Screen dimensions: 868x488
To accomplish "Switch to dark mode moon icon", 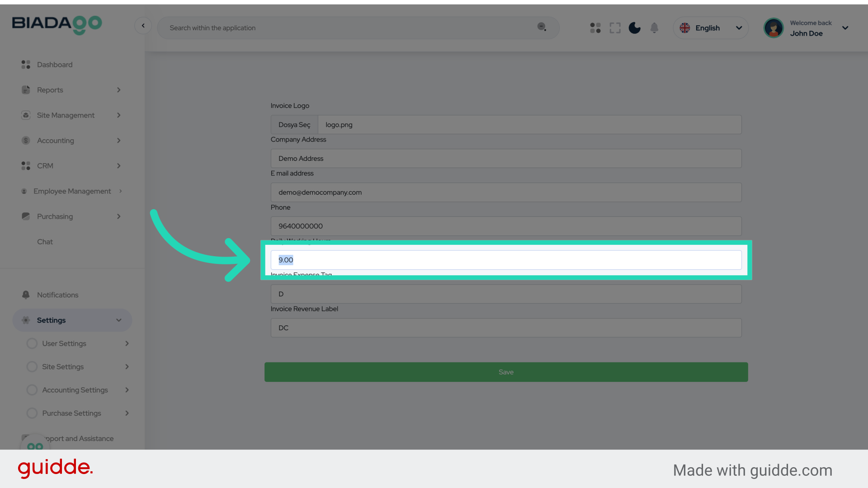I will tap(635, 28).
